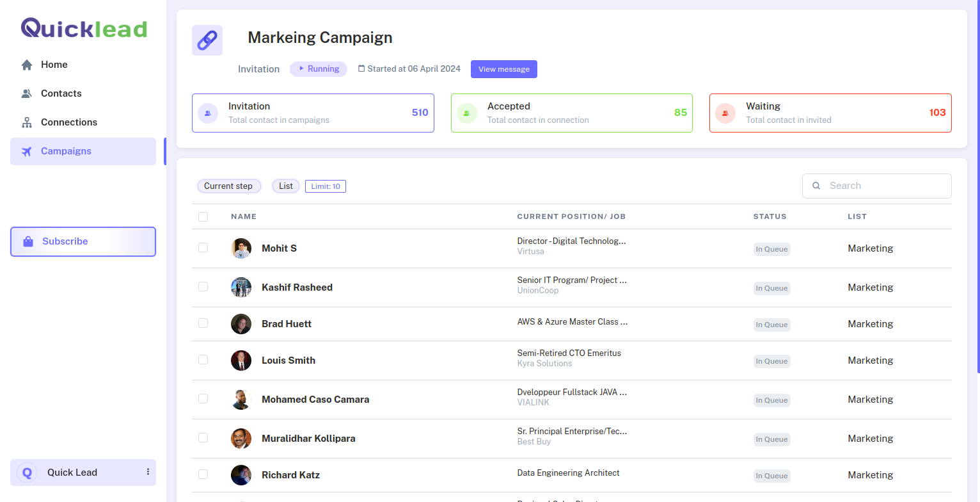
Task: Select the Home icon in the sidebar
Action: tap(26, 64)
